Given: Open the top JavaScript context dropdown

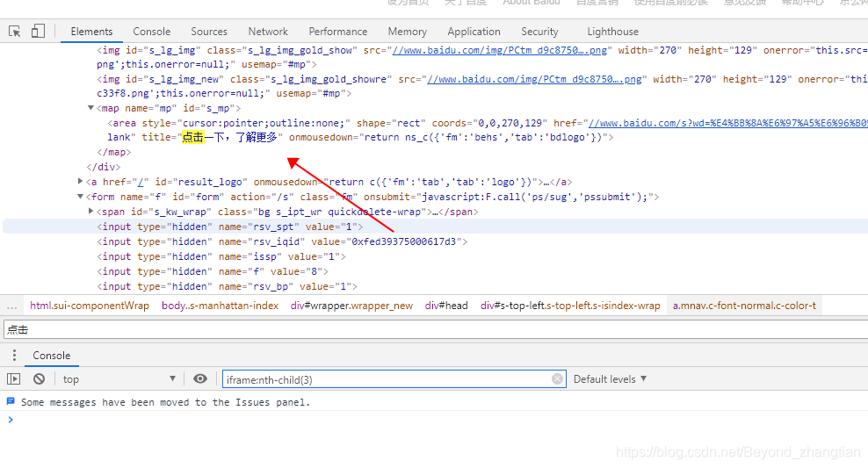Looking at the screenshot, I should coord(119,379).
